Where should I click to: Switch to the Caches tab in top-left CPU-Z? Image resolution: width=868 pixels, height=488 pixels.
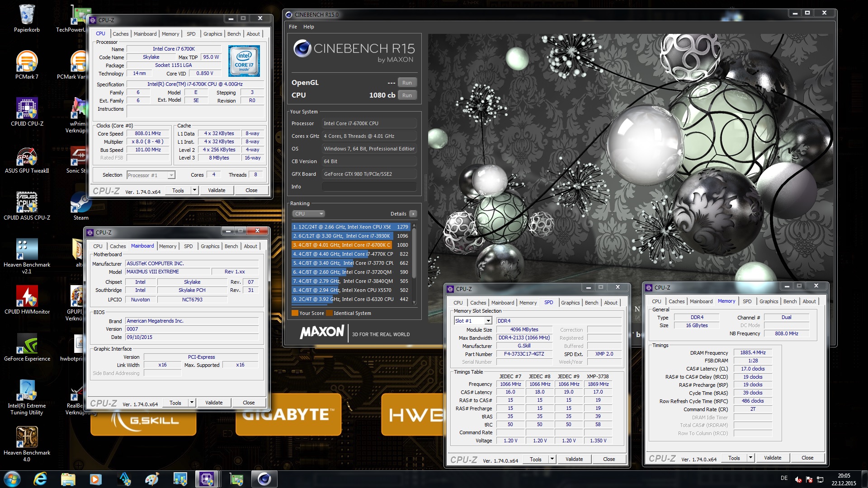[121, 34]
